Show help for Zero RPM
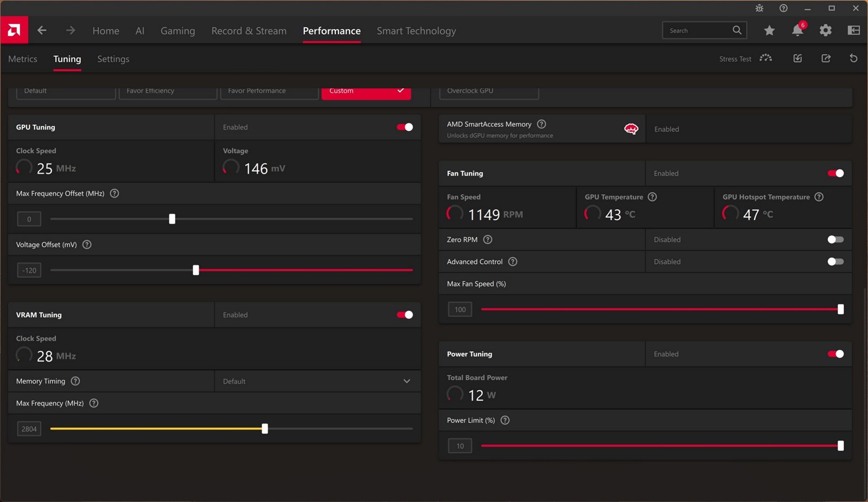 coord(488,240)
